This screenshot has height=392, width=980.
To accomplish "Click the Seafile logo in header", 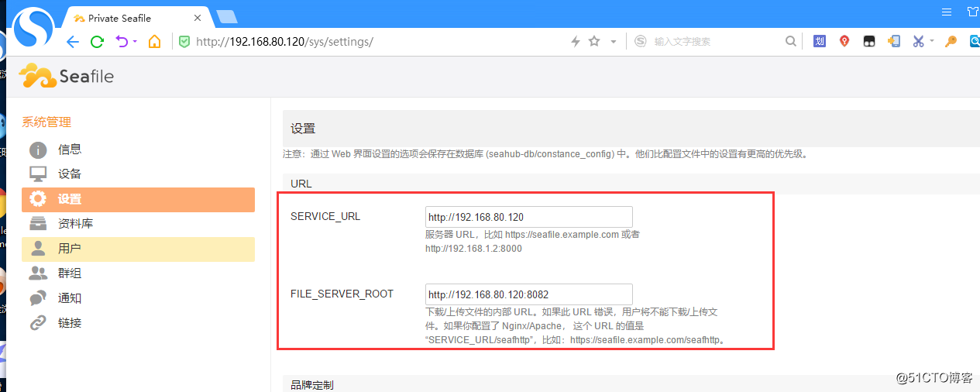I will coord(67,76).
